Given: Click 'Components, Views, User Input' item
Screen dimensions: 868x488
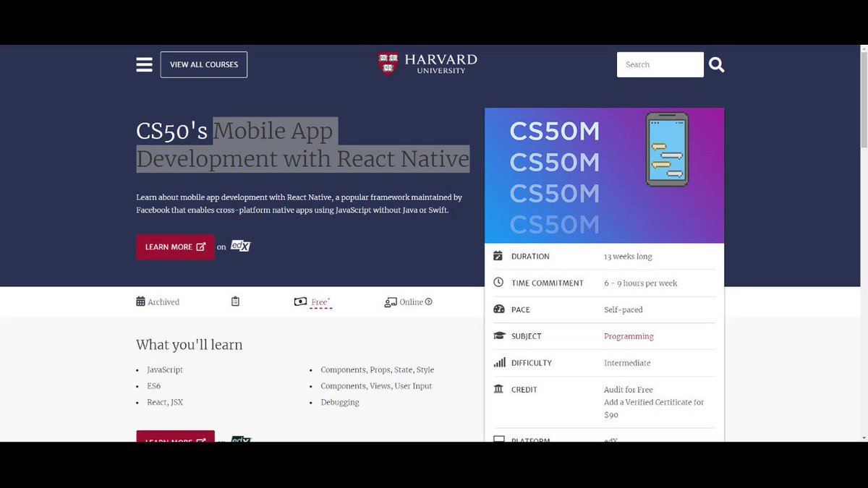Looking at the screenshot, I should coord(376,386).
